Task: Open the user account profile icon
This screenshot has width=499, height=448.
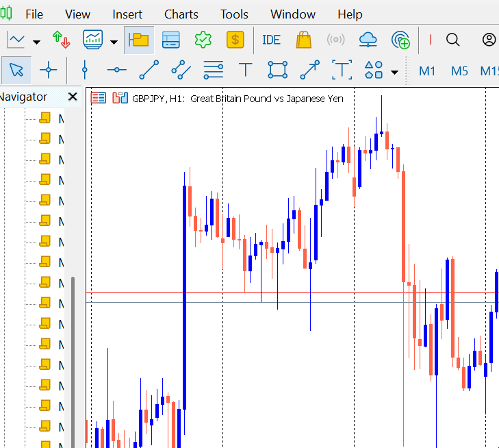Action: (489, 40)
